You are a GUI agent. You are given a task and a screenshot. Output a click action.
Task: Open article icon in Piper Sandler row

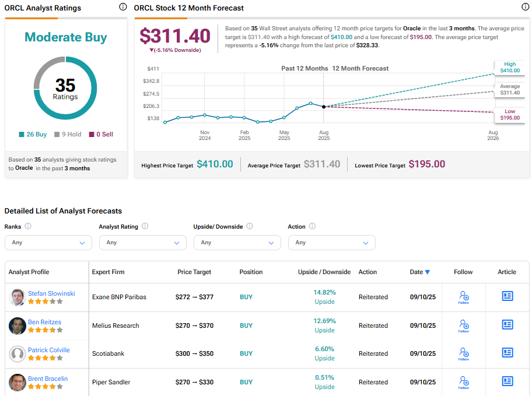(x=508, y=381)
